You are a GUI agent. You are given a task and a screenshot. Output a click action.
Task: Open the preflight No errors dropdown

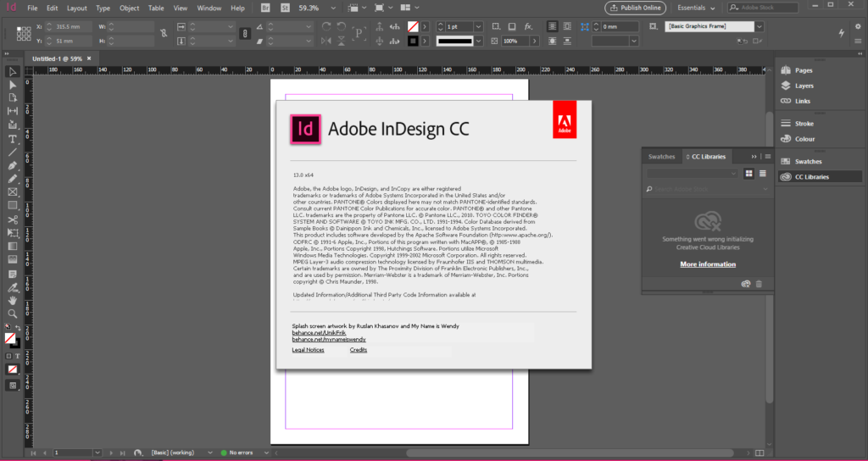pyautogui.click(x=266, y=453)
